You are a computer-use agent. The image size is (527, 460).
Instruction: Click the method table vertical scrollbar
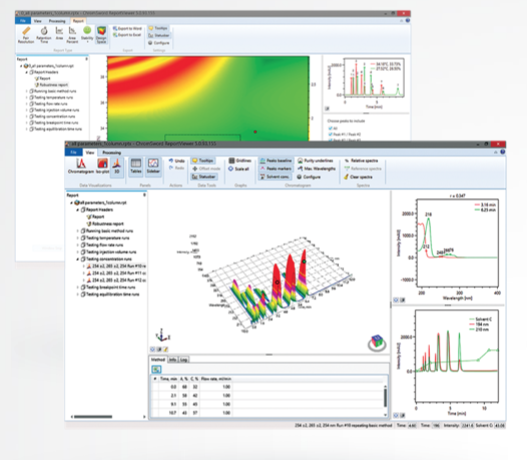coord(385,398)
